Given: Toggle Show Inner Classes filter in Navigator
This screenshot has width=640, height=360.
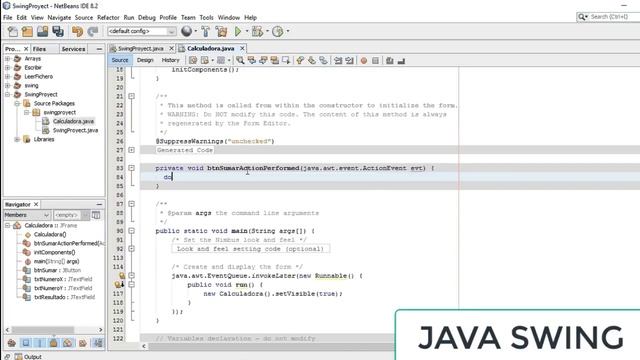Looking at the screenshot, I should tap(68, 343).
